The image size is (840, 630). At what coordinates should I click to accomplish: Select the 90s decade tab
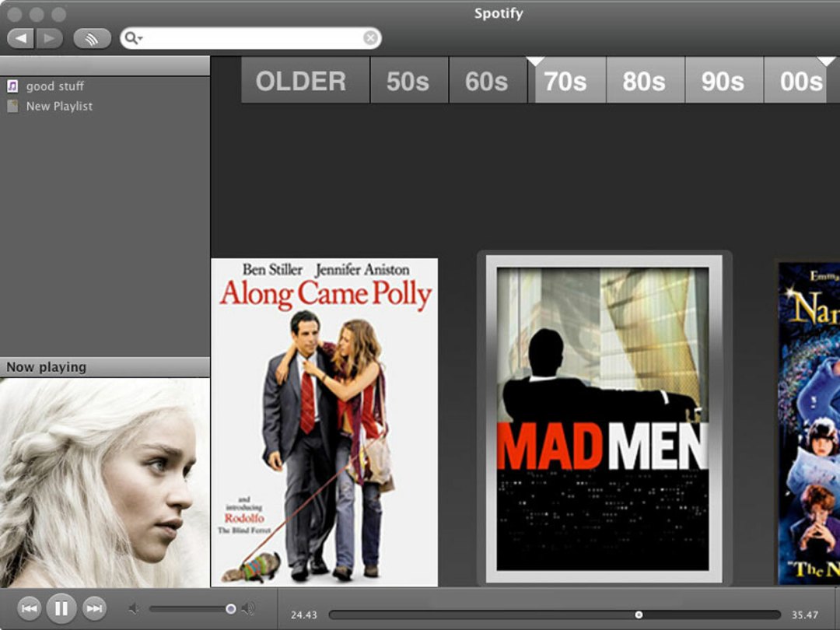tap(724, 80)
